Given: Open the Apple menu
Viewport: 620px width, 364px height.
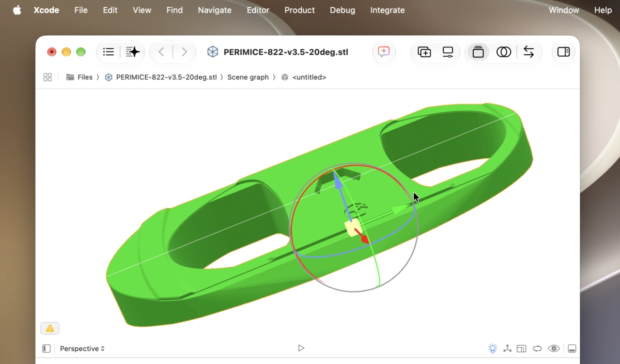Looking at the screenshot, I should [x=17, y=10].
